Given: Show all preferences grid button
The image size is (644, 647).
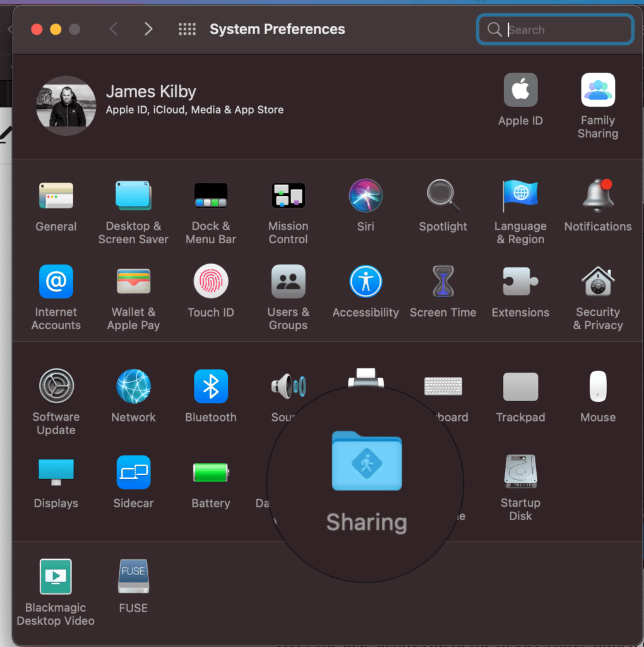Looking at the screenshot, I should pos(187,29).
